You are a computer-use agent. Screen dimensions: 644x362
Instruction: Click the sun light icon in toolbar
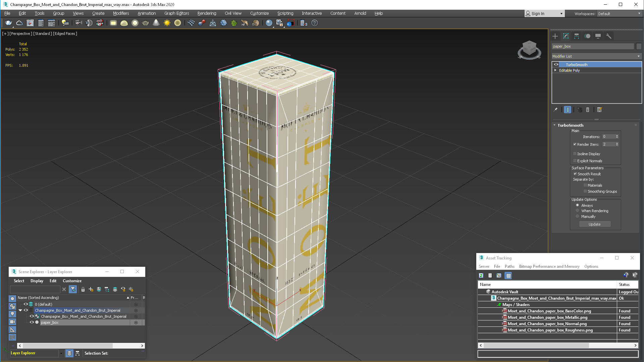(167, 23)
